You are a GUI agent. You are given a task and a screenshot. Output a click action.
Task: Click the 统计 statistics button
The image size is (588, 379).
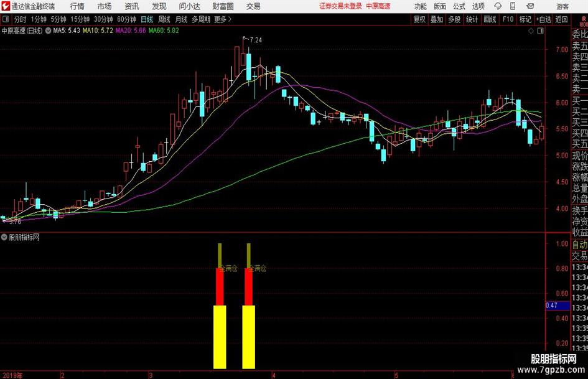click(472, 19)
